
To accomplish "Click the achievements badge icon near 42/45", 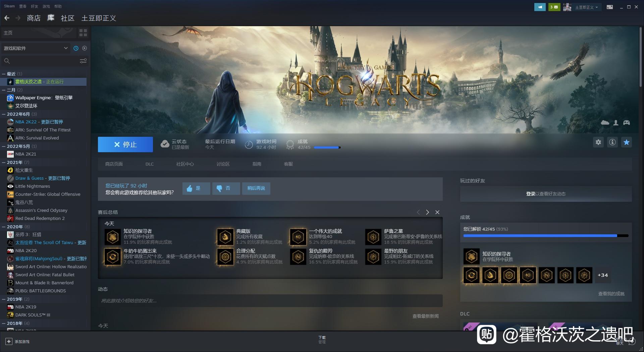I will 290,145.
